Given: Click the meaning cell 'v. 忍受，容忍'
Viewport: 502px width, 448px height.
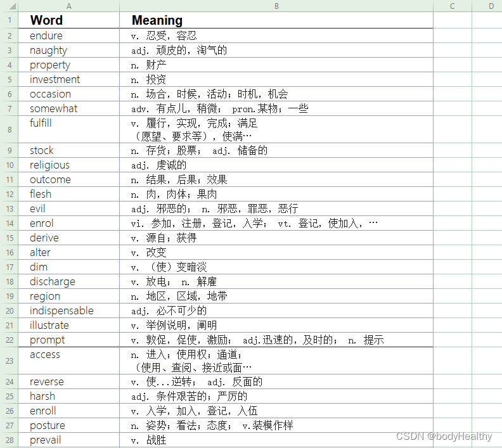Looking at the screenshot, I should [276, 36].
